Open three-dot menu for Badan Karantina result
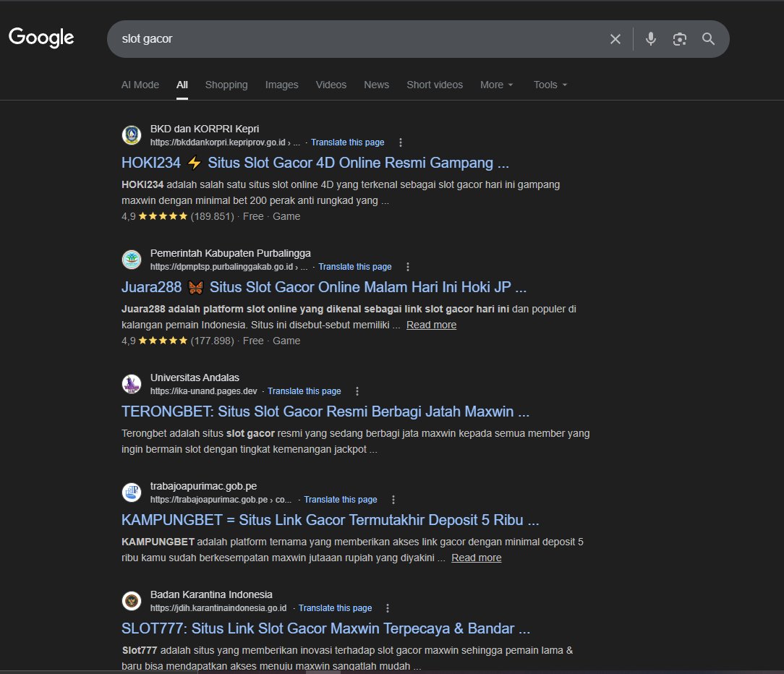The width and height of the screenshot is (784, 674). (x=388, y=608)
